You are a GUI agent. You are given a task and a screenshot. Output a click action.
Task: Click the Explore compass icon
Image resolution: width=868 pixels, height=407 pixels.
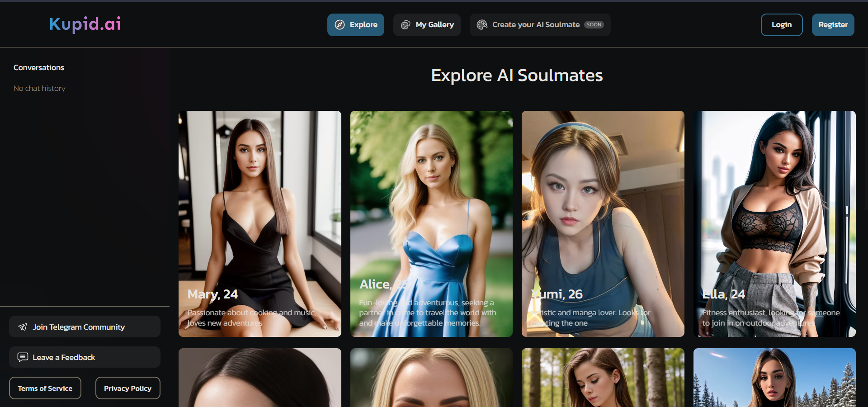[340, 25]
